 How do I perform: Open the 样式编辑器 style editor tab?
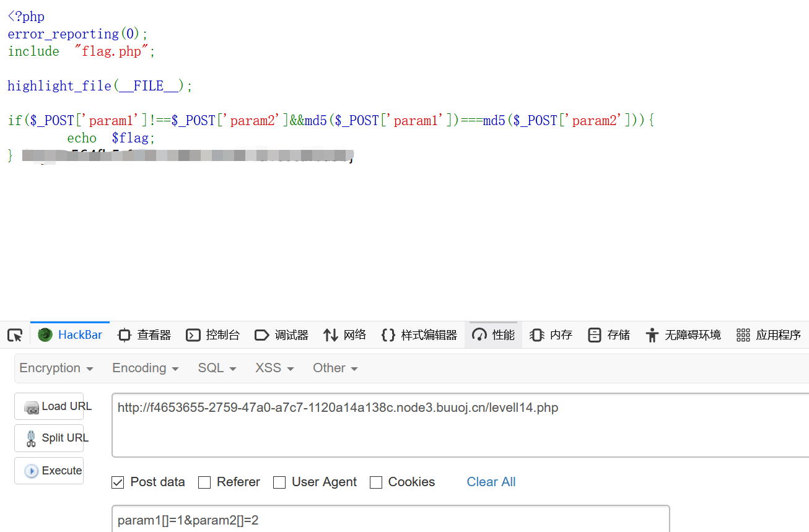point(419,335)
